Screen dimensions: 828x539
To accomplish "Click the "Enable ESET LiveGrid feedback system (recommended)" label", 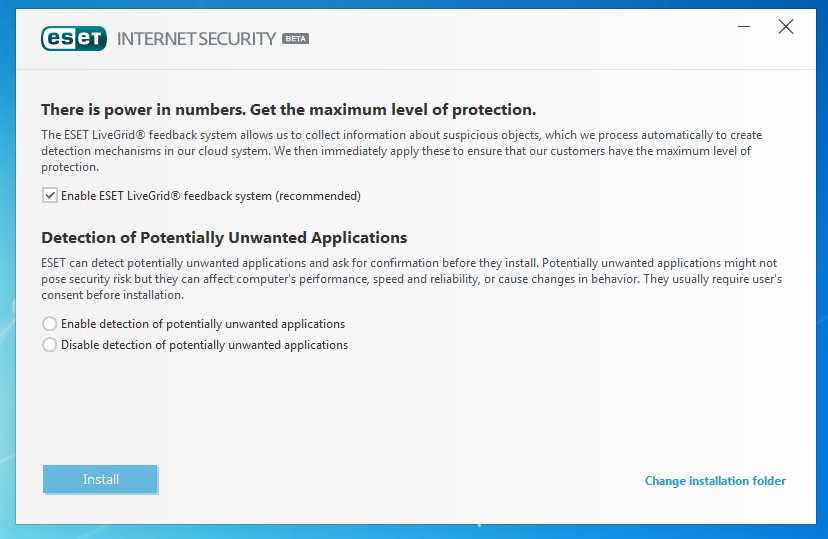I will click(x=210, y=196).
